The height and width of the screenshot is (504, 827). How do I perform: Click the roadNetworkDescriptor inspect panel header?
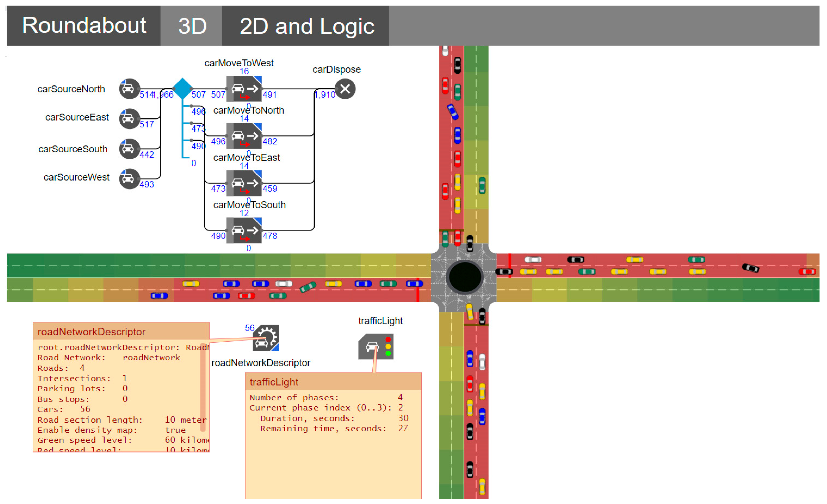121,331
